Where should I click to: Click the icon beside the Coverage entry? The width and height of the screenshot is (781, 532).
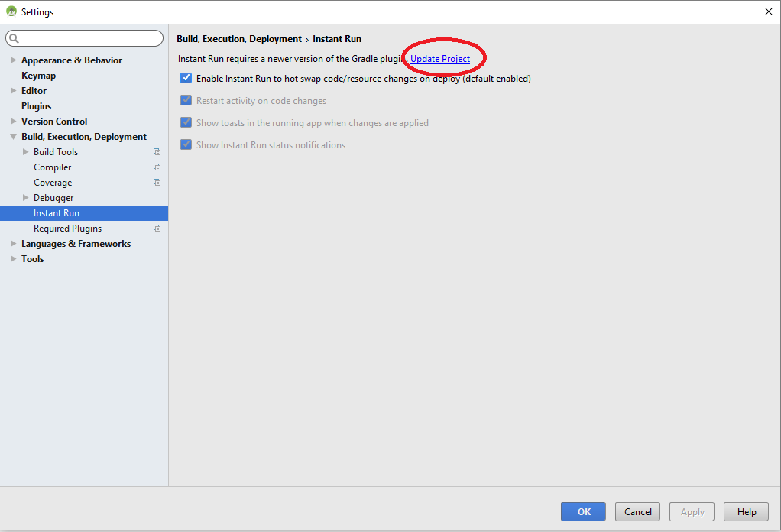(x=157, y=182)
